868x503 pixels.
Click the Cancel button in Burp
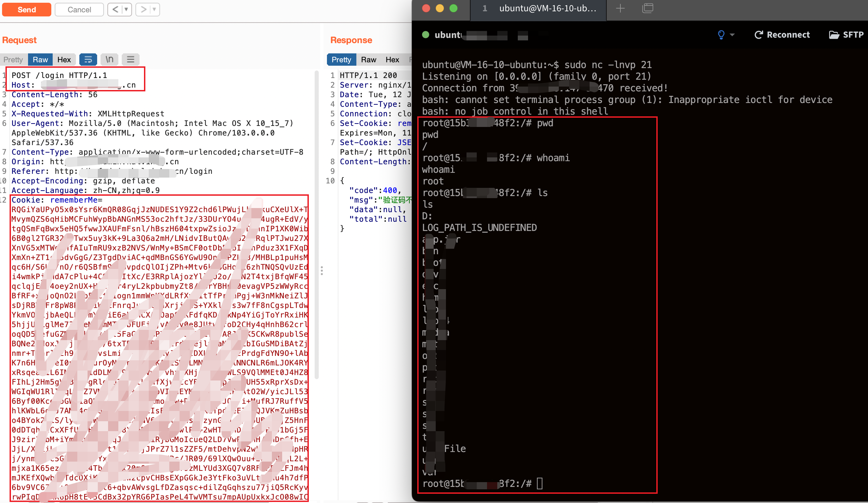(79, 9)
